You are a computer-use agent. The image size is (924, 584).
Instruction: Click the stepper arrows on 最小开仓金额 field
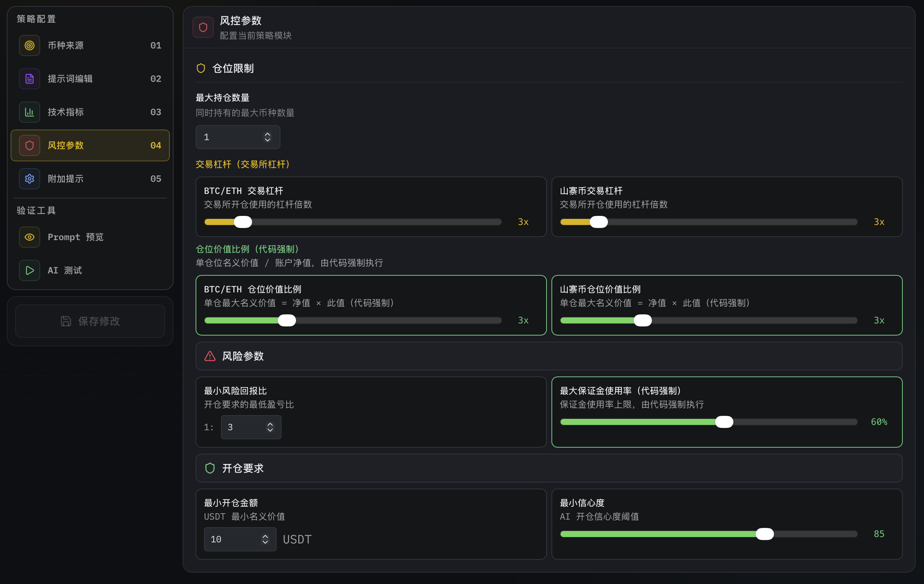tap(265, 540)
